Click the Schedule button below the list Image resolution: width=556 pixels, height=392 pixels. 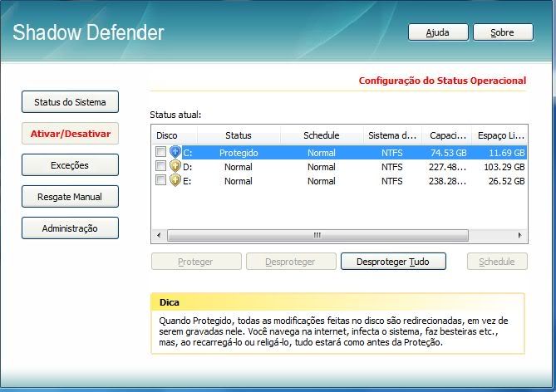(x=497, y=262)
